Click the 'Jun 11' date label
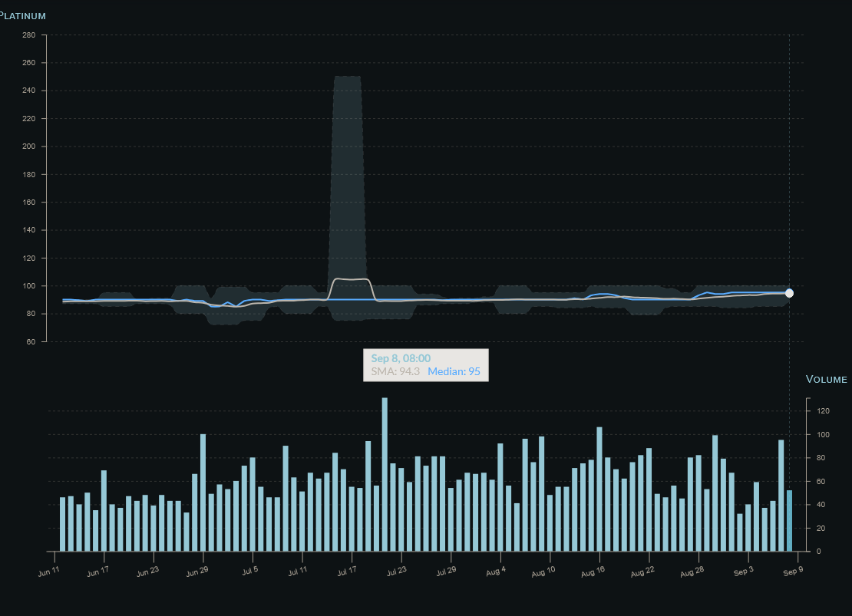This screenshot has width=852, height=616. tap(49, 572)
